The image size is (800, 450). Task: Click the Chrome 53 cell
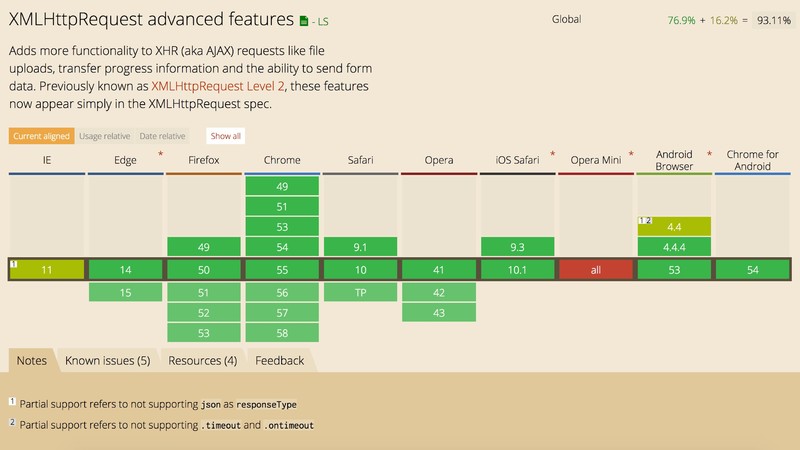click(282, 227)
